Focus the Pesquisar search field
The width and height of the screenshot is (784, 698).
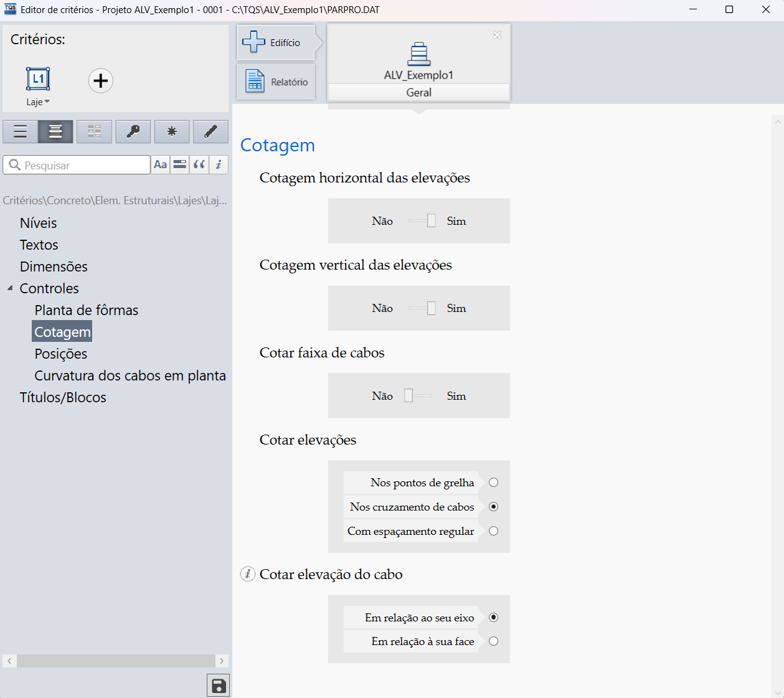tap(77, 165)
